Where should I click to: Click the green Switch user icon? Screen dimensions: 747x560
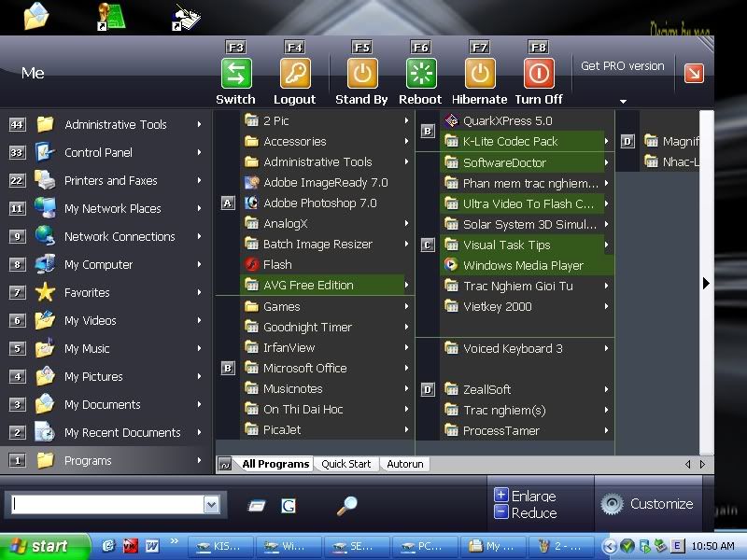coord(236,74)
